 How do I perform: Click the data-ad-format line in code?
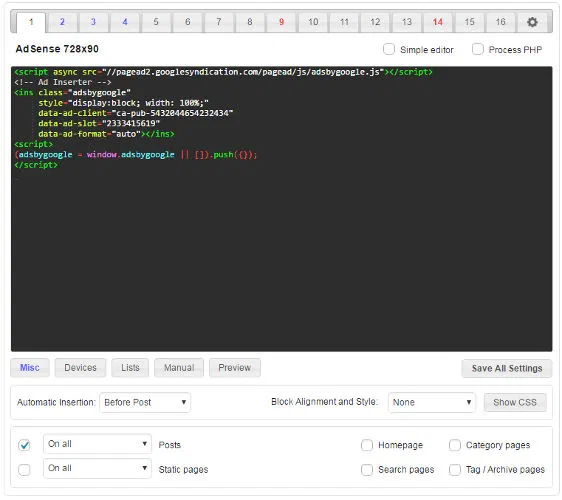point(106,134)
